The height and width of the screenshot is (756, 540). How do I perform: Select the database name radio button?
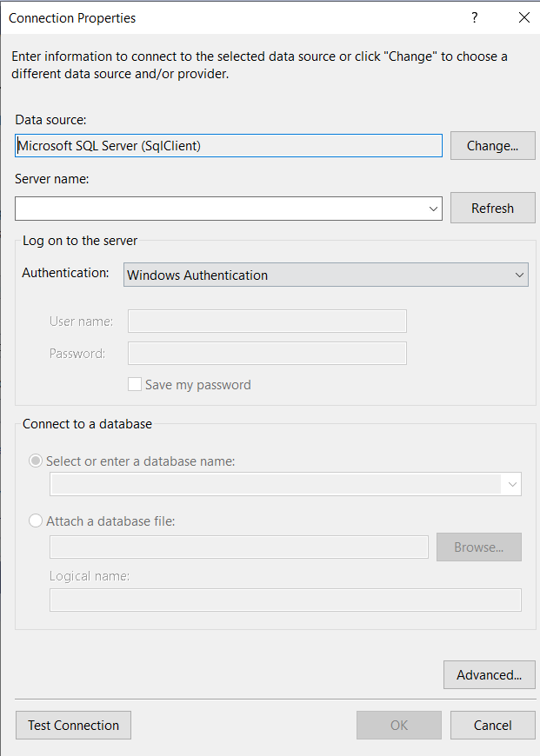point(35,461)
